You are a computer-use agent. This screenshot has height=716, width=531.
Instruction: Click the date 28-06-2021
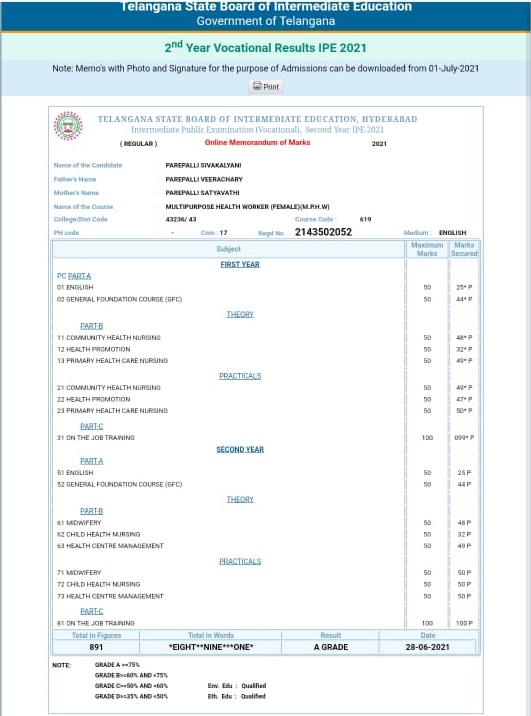coord(427,647)
